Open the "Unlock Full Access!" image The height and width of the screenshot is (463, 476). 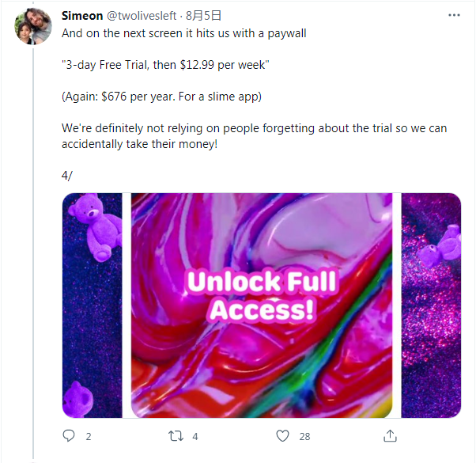click(x=262, y=306)
